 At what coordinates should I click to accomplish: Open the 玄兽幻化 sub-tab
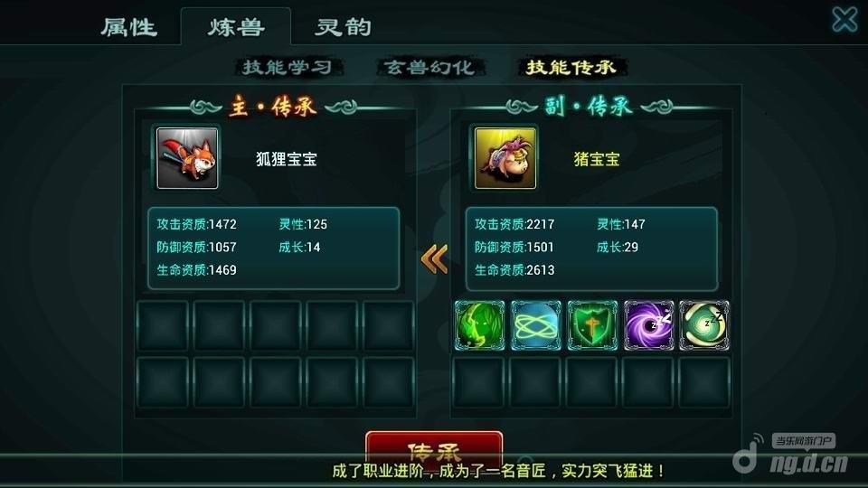coord(429,67)
